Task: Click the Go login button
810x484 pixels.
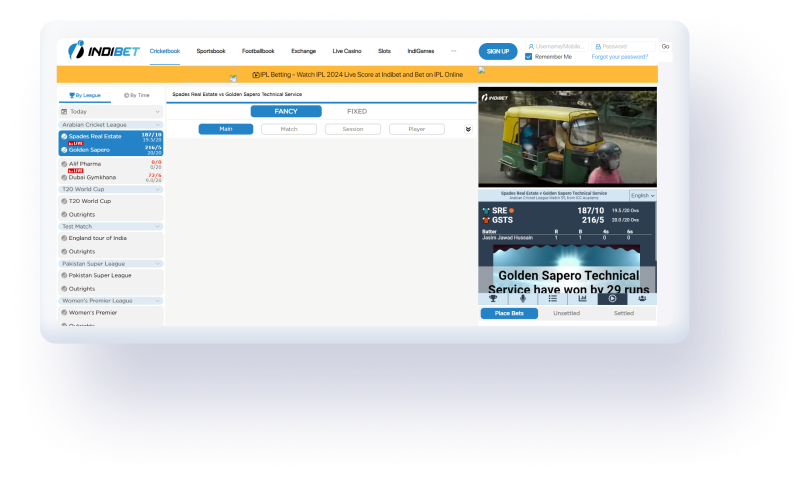Action: click(x=665, y=46)
